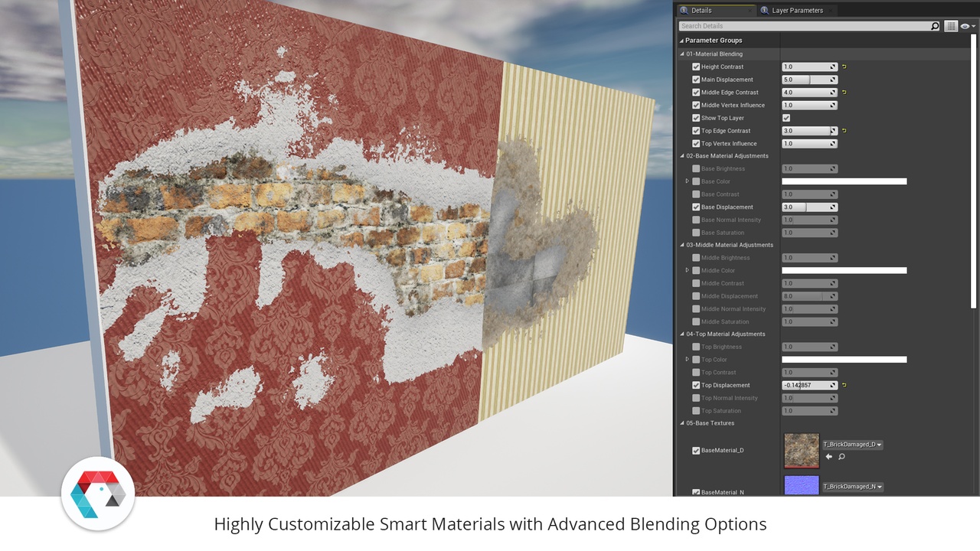980x551 pixels.
Task: Expand the Top Color channel arrow
Action: pos(688,360)
